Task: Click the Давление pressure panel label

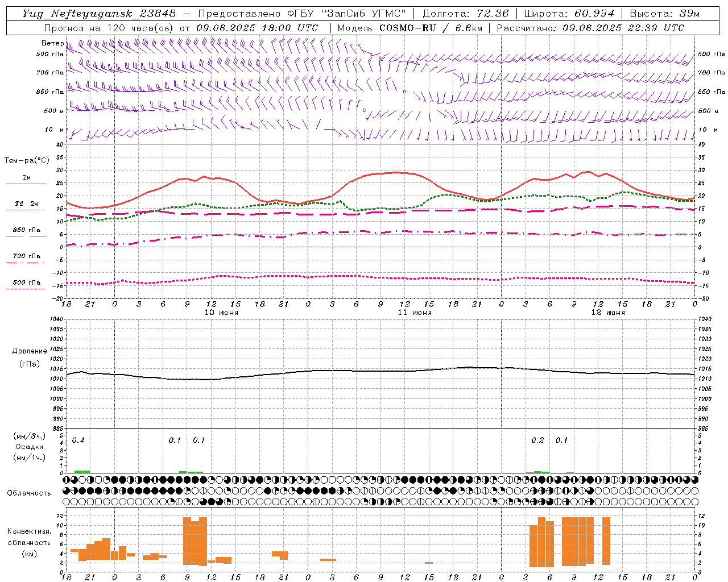Action: [x=30, y=351]
